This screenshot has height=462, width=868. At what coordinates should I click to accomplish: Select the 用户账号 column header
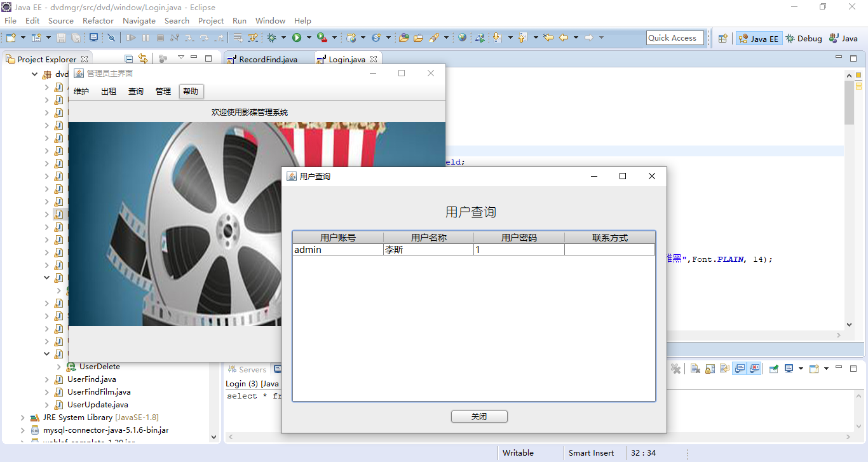338,238
